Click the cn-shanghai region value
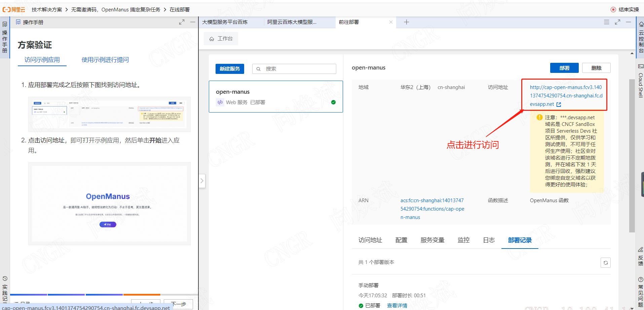 (451, 87)
